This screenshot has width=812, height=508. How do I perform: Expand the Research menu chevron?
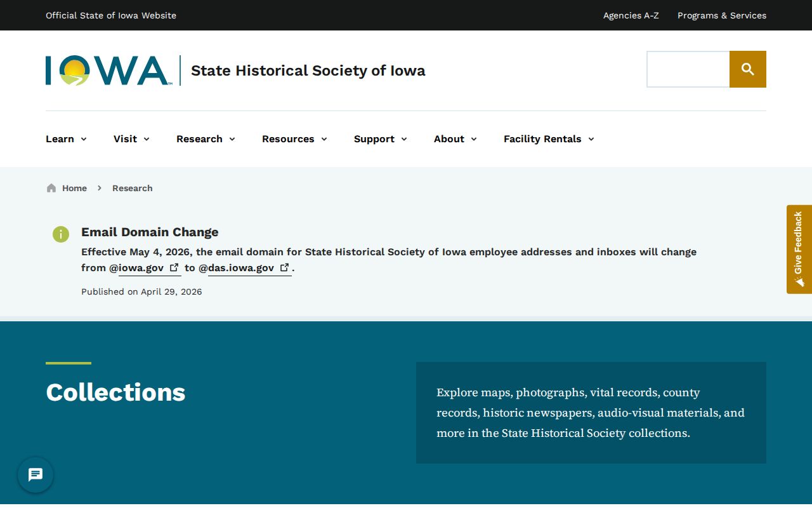point(232,139)
